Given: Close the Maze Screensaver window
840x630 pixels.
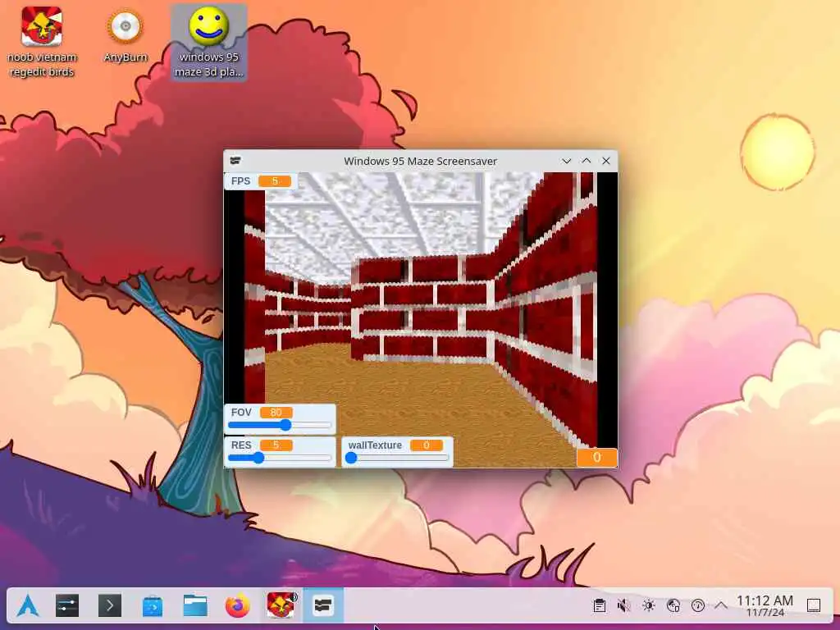Looking at the screenshot, I should (x=606, y=162).
